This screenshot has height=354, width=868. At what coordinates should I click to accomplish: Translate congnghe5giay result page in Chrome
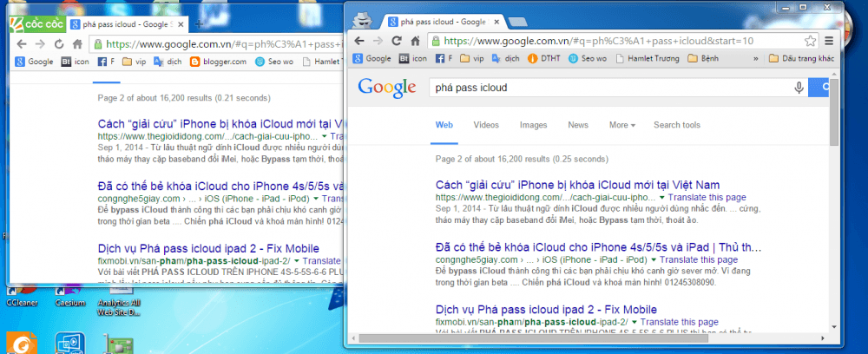tap(699, 260)
